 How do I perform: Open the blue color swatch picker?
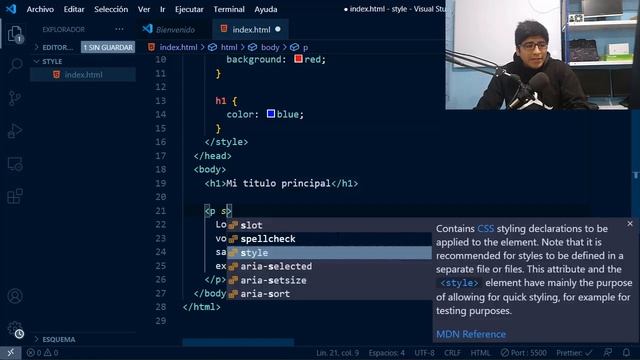pyautogui.click(x=271, y=113)
